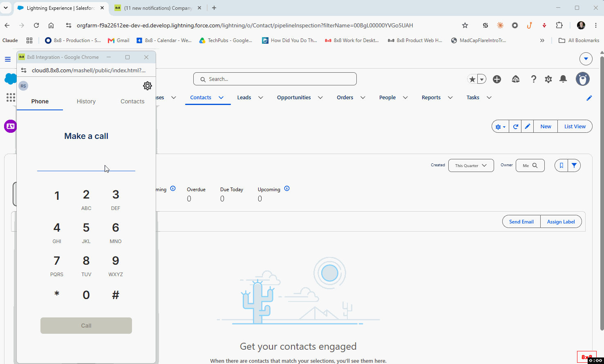604x364 pixels.
Task: Refresh the contacts list view
Action: (516, 127)
